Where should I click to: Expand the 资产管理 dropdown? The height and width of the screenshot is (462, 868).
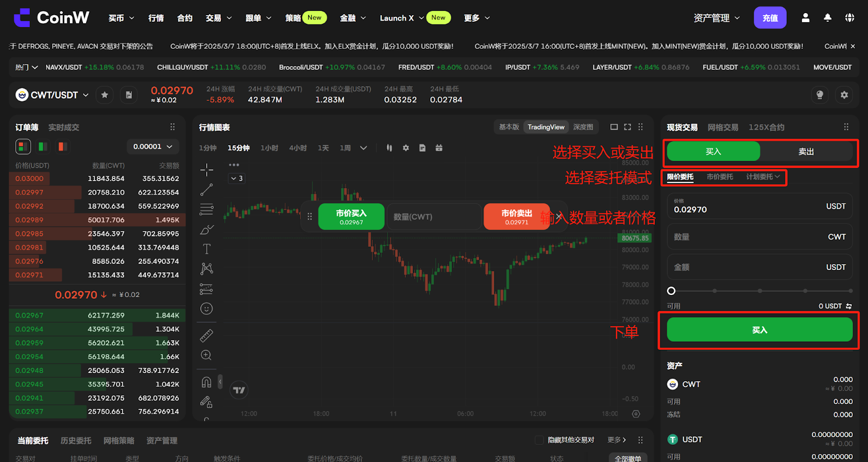click(x=717, y=18)
